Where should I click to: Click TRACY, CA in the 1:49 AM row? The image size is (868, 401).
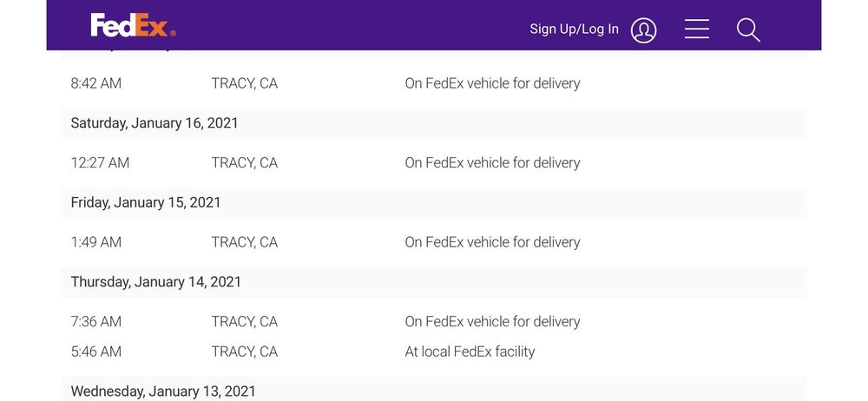(x=245, y=242)
